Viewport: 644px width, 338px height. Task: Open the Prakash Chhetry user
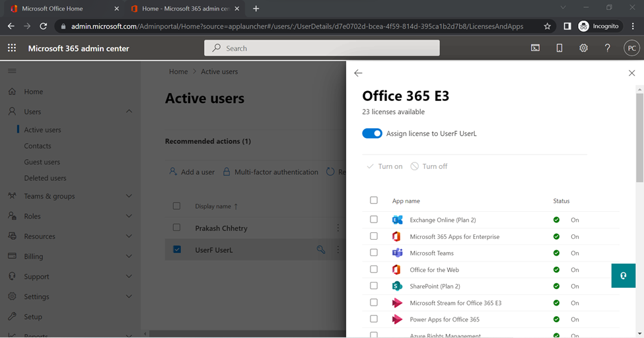pyautogui.click(x=221, y=228)
